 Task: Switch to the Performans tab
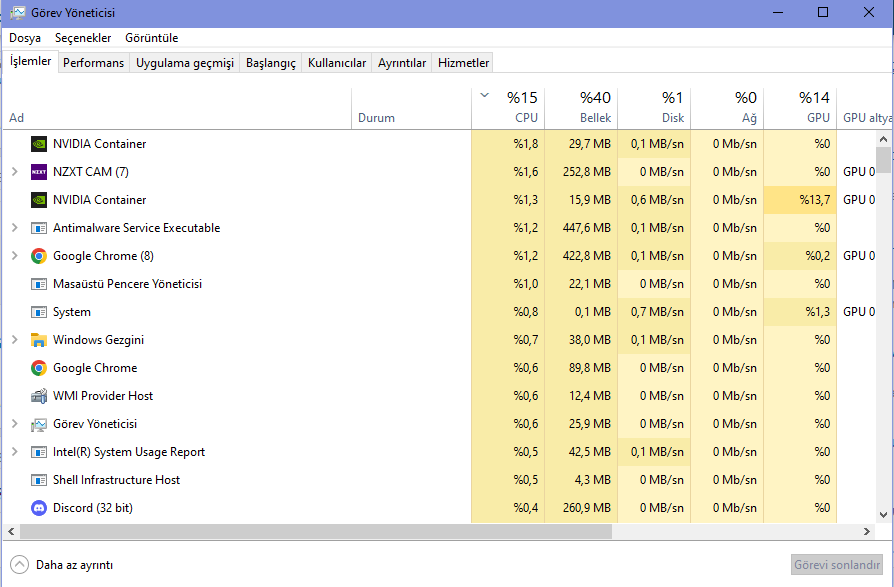pyautogui.click(x=94, y=63)
